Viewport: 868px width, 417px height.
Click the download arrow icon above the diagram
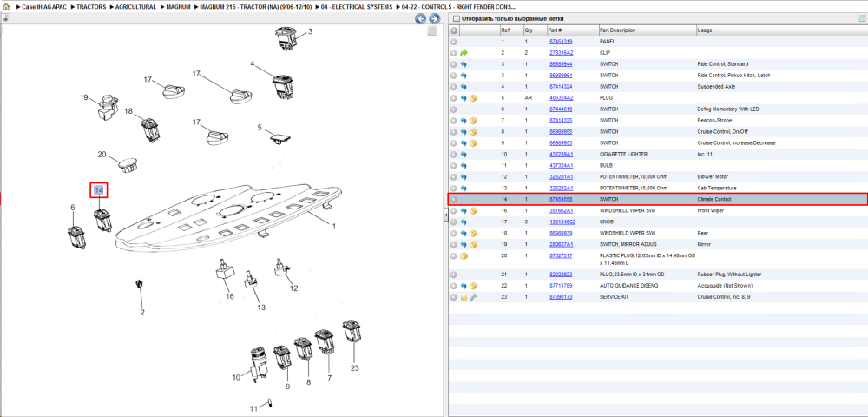click(5, 18)
